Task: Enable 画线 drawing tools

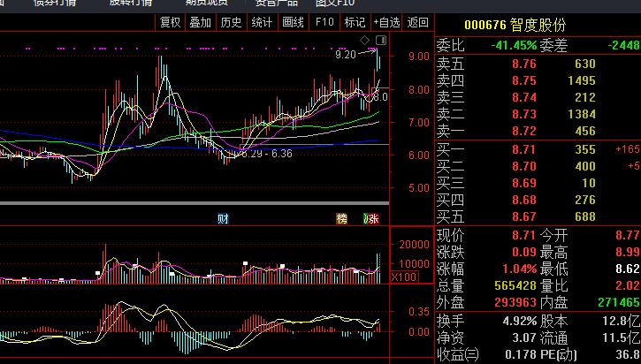Action: click(x=293, y=22)
